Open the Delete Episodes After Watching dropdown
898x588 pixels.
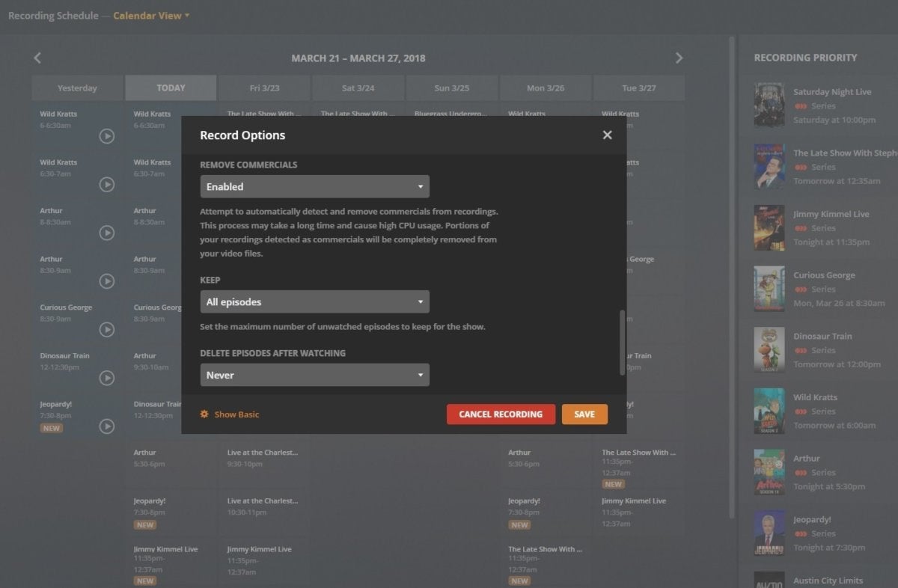[314, 375]
